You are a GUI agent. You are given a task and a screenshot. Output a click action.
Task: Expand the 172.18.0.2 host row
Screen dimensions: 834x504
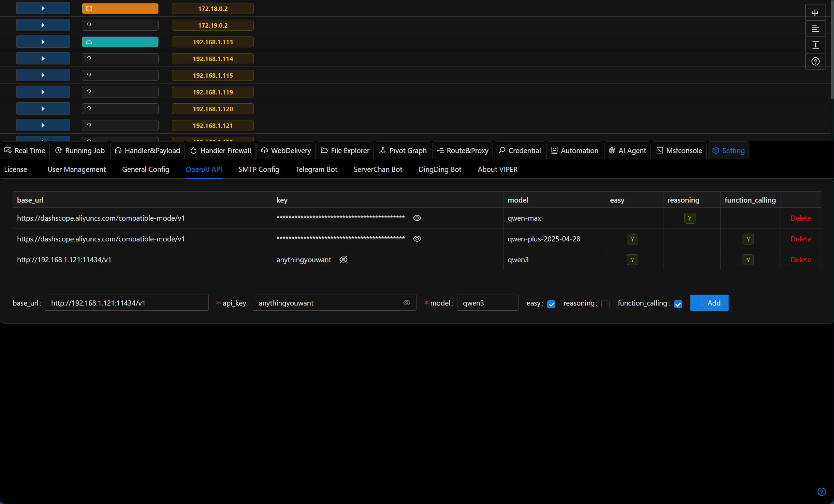[x=43, y=9]
